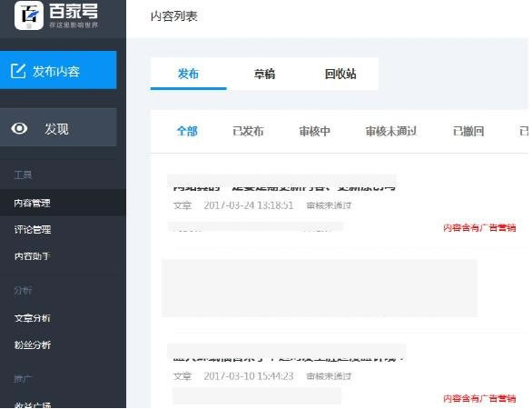Click the eye icon beside 发现
This screenshot has height=409, width=532.
(x=19, y=128)
